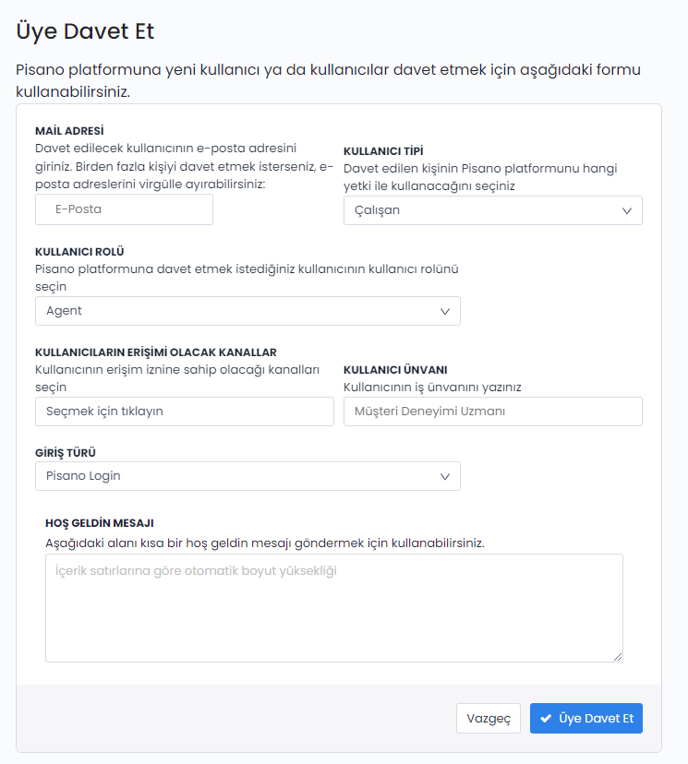Screen dimensions: 688x764
Task: Open the Giriş Türü dropdown showing Pisano Login
Action: pyautogui.click(x=247, y=476)
